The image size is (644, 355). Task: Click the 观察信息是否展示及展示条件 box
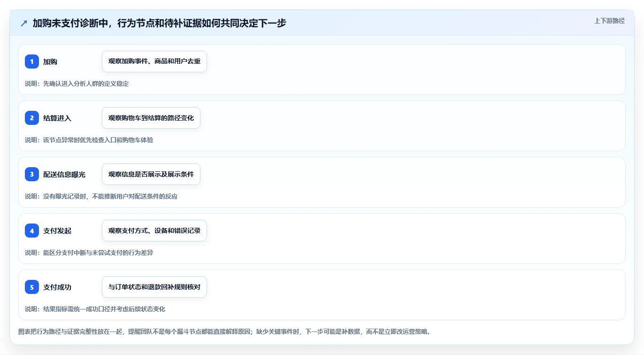pyautogui.click(x=151, y=174)
